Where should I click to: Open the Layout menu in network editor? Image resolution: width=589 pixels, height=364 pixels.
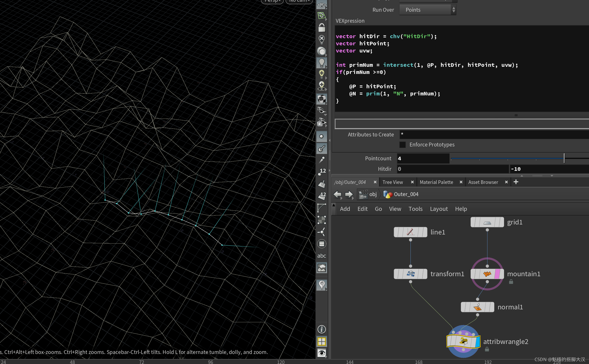pos(438,209)
